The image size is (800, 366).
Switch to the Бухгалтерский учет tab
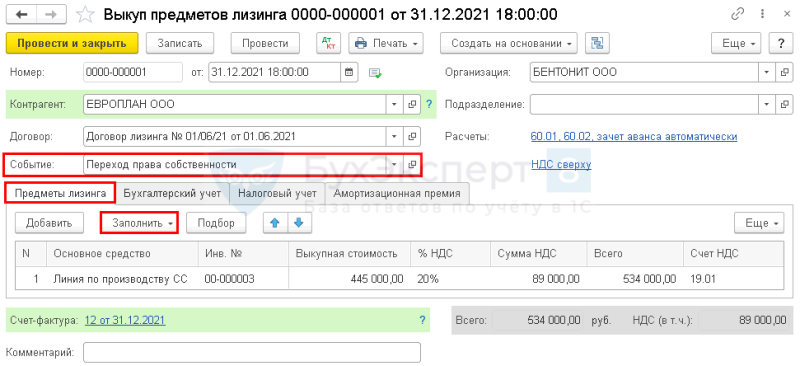172,193
